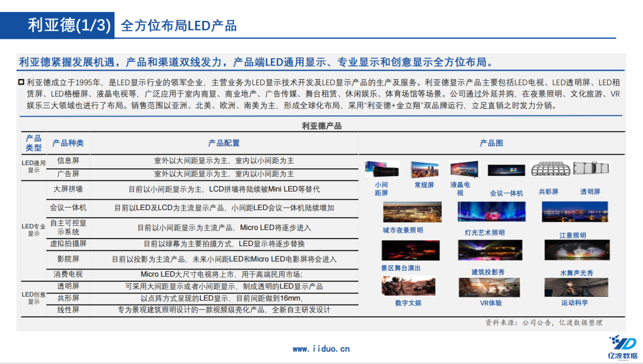Click the 景区舞台演出 photo
643x364 pixels.
point(410,250)
